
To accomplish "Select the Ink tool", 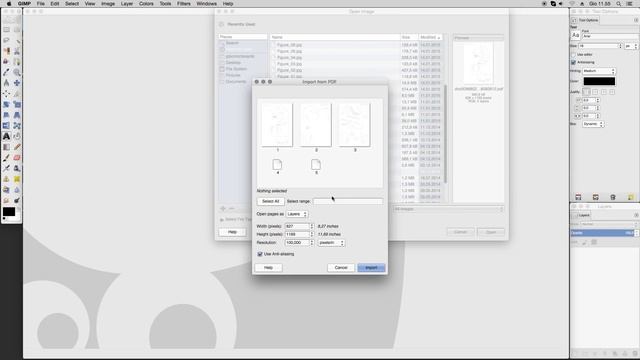I will click(17, 168).
